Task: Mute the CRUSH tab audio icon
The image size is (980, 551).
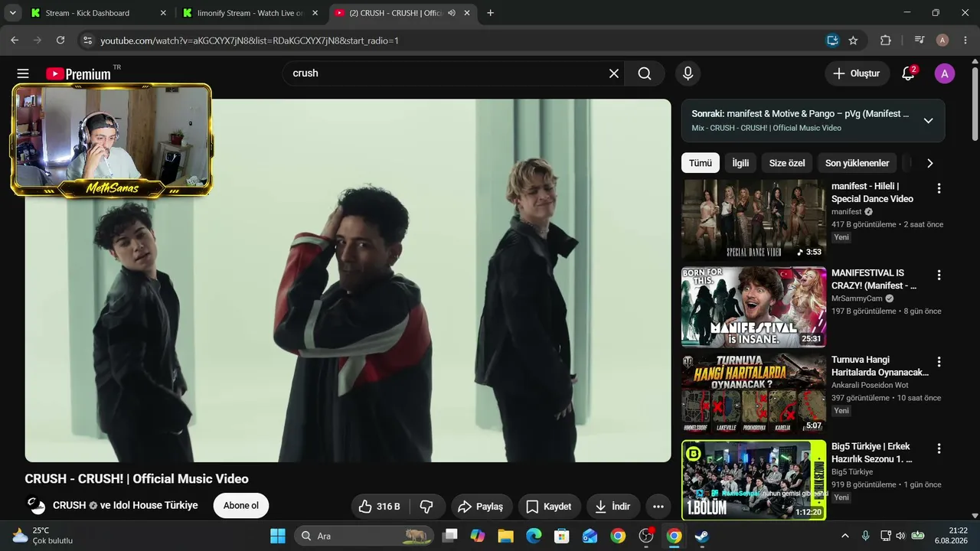Action: [452, 13]
